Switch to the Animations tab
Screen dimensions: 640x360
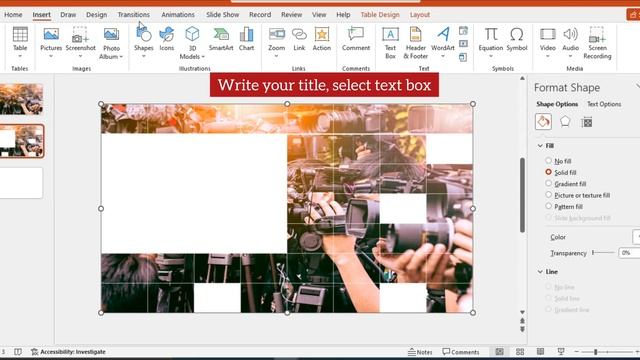[178, 15]
